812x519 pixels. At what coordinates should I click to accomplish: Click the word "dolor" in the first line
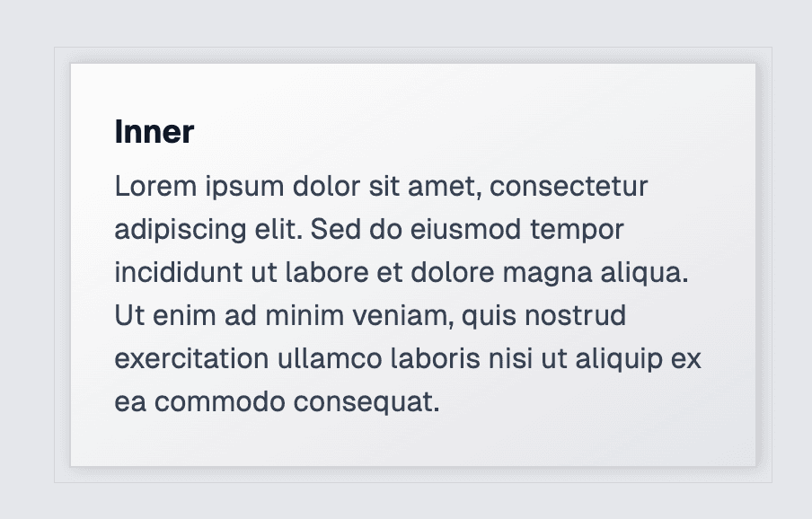click(x=326, y=186)
